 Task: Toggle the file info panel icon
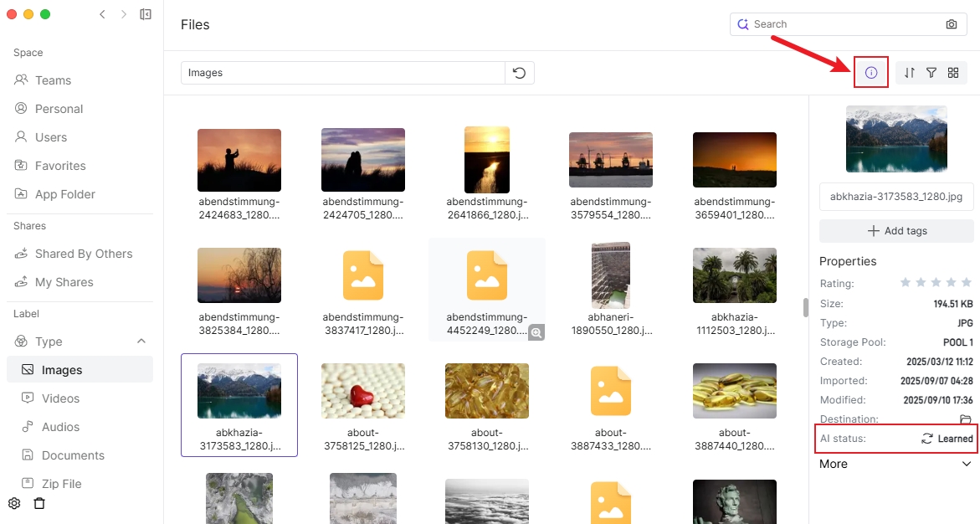point(870,73)
